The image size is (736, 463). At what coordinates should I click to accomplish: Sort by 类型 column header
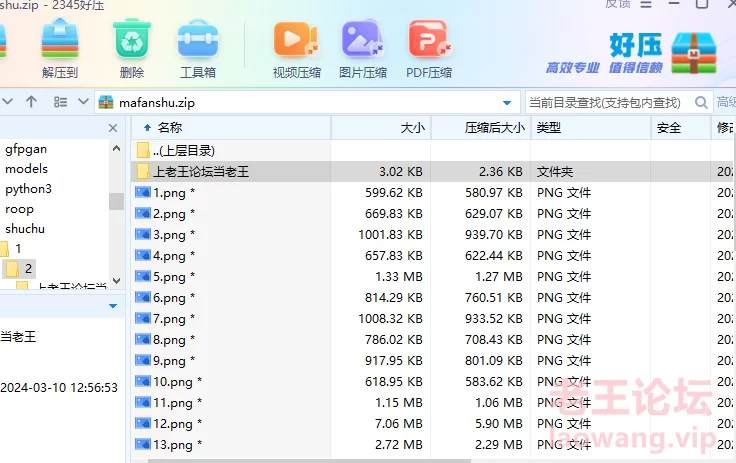pos(591,128)
